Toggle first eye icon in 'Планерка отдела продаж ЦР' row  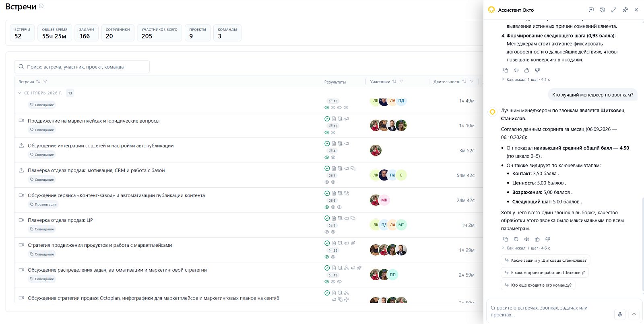(x=327, y=232)
